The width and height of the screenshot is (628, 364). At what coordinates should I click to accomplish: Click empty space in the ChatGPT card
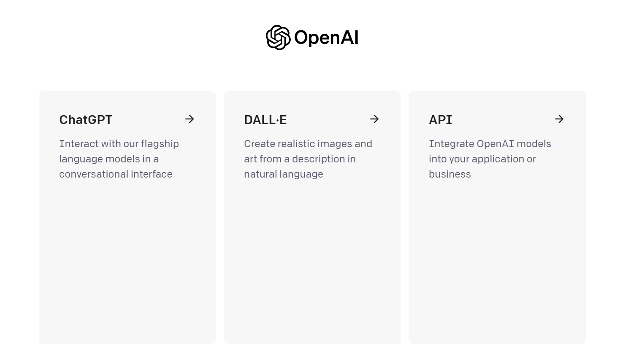[x=127, y=262]
